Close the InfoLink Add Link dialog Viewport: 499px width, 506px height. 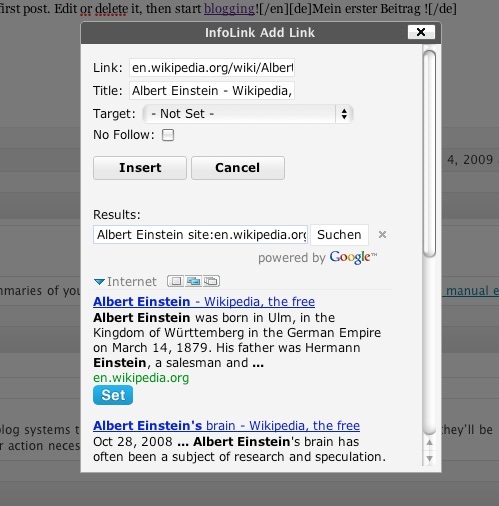point(421,32)
